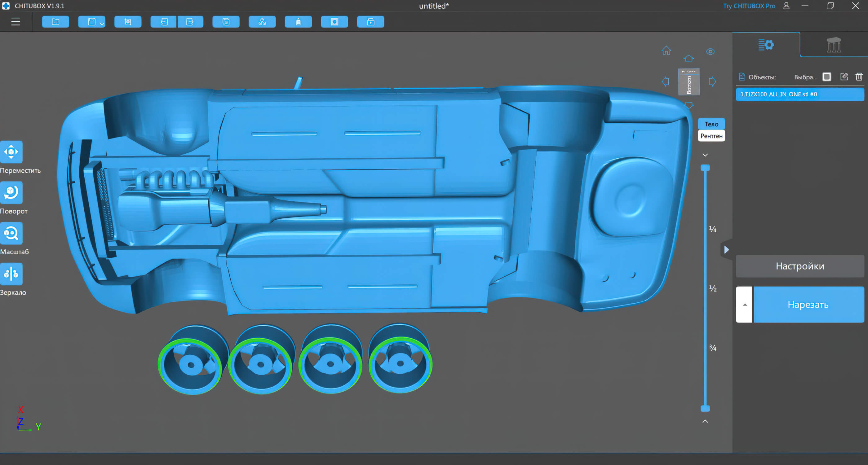This screenshot has height=465, width=868.
Task: Click the Copy model icon
Action: 226,22
